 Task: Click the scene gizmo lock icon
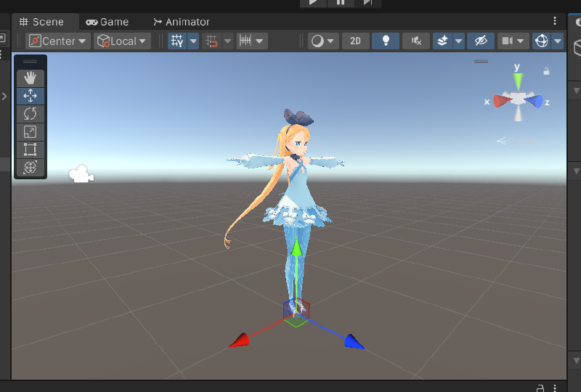click(x=546, y=71)
